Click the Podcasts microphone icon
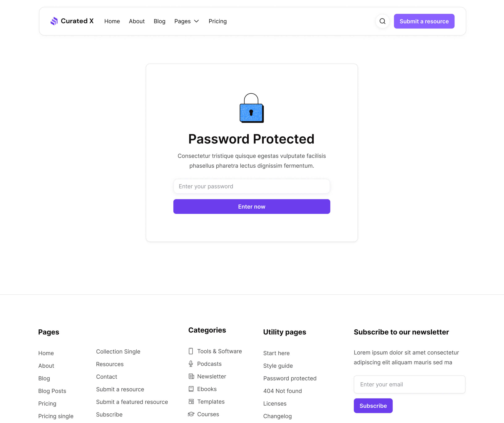The height and width of the screenshot is (423, 504). pos(191,364)
